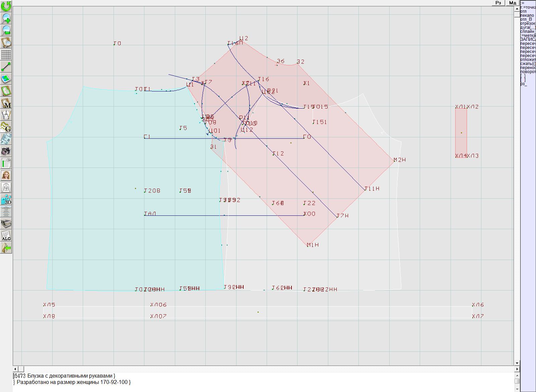Open the pattern 'M' icon
The width and height of the screenshot is (536, 392).
(x=6, y=103)
